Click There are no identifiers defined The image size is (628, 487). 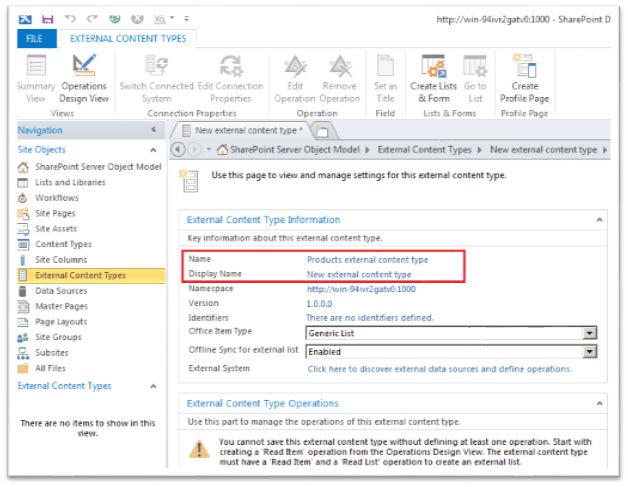pyautogui.click(x=370, y=318)
